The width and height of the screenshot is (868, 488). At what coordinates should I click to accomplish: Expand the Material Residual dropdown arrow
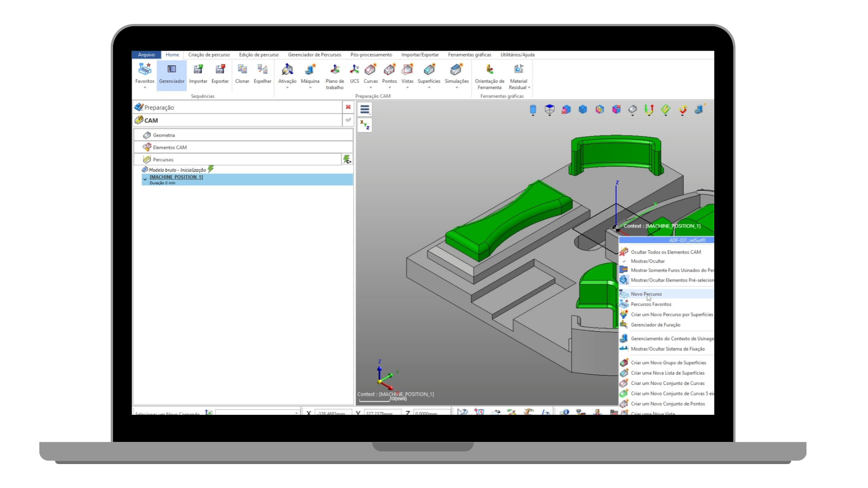coord(529,88)
